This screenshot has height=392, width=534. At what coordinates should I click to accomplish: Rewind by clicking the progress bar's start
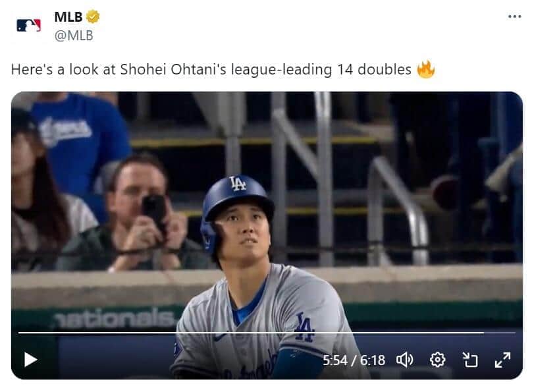pos(20,333)
